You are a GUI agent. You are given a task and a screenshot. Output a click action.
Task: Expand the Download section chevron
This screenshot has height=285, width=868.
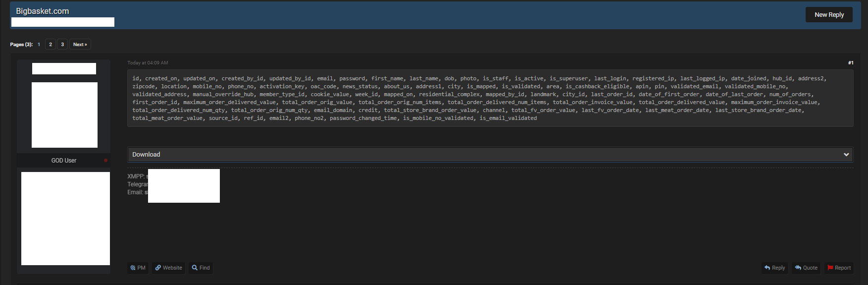point(846,155)
